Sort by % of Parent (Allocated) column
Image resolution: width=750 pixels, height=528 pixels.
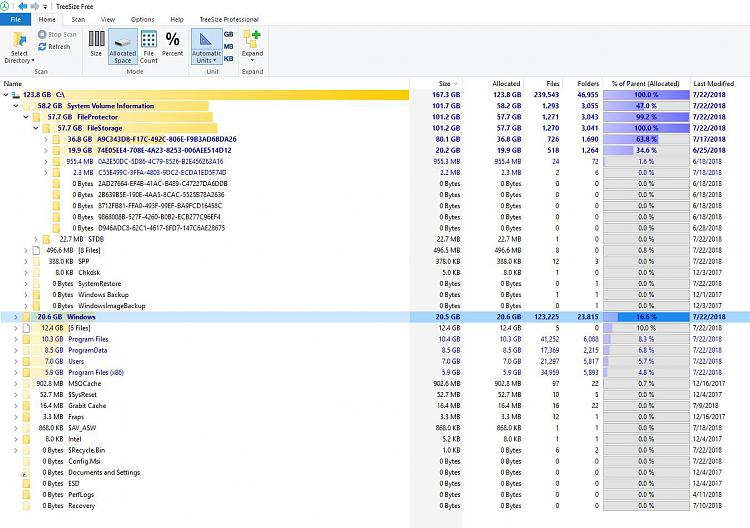coord(646,83)
